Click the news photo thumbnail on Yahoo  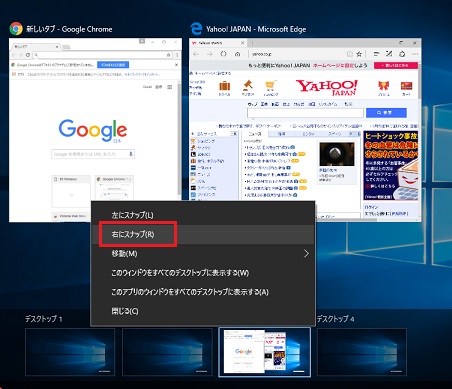[x=337, y=154]
